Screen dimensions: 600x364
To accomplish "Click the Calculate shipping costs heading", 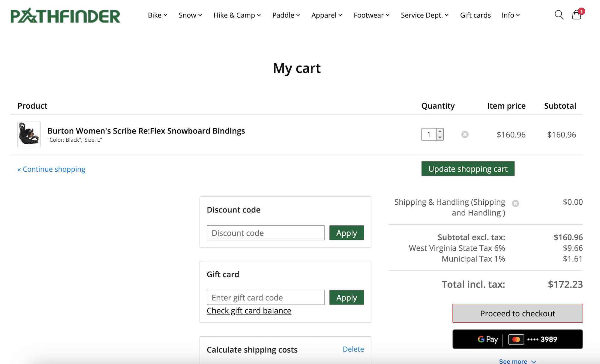I will (252, 350).
